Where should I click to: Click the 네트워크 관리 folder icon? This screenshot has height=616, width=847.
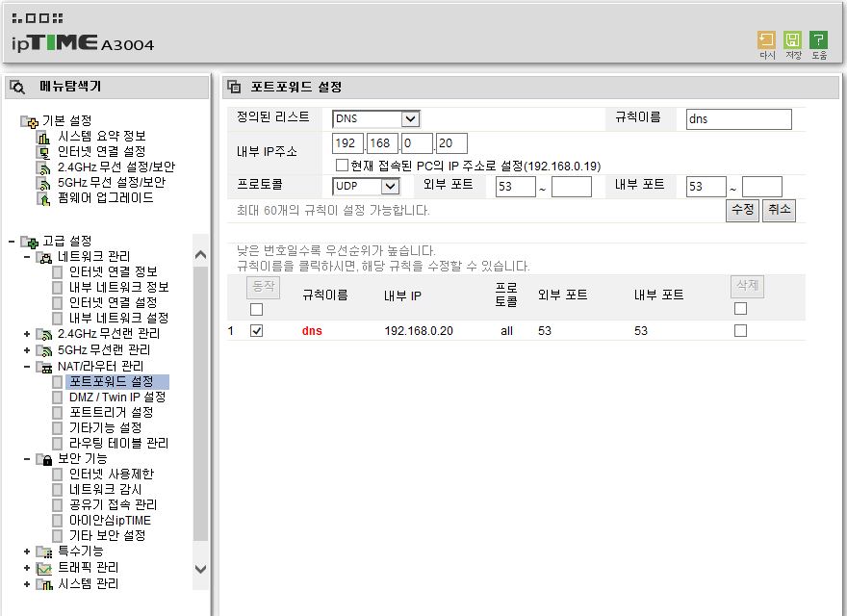(43, 257)
